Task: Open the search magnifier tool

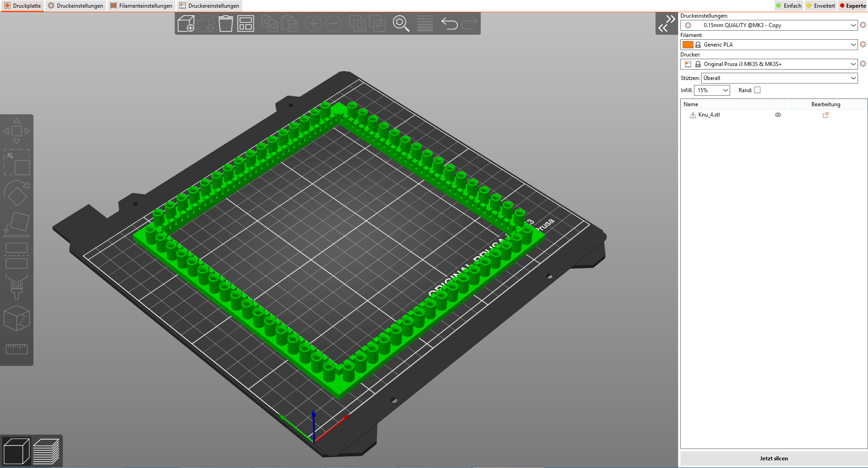Action: tap(401, 23)
